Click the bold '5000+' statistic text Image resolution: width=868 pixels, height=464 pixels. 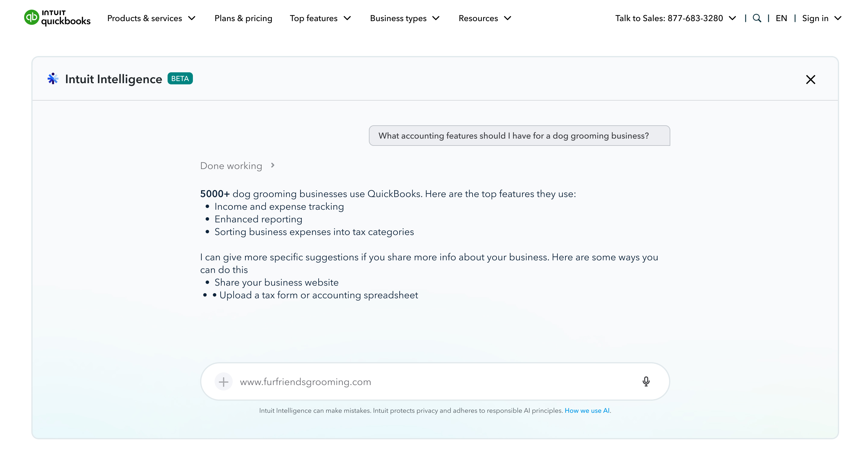click(x=215, y=194)
